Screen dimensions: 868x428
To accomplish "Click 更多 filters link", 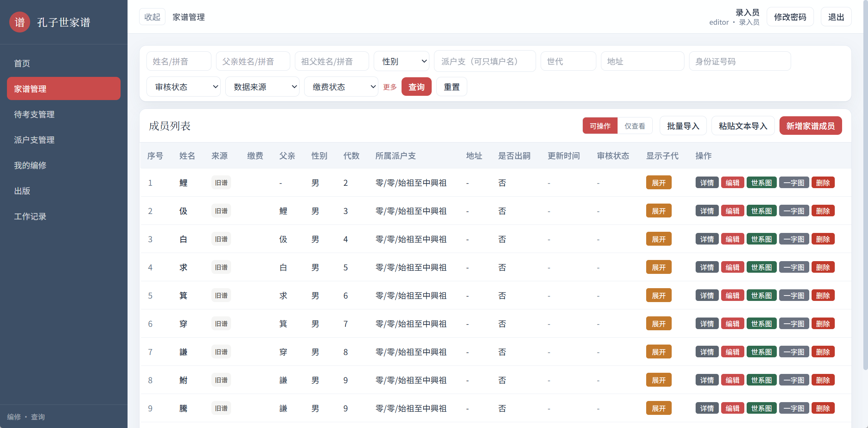I will click(x=390, y=87).
